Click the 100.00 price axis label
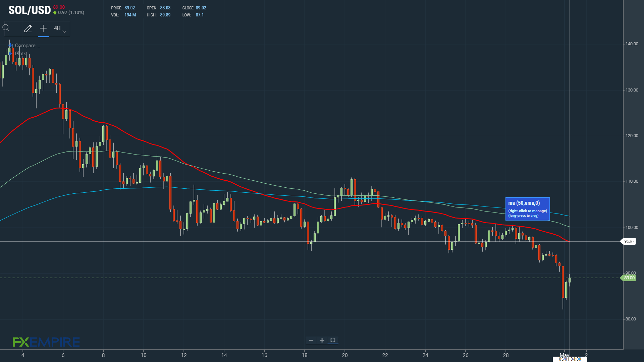The image size is (644, 362). (632, 228)
